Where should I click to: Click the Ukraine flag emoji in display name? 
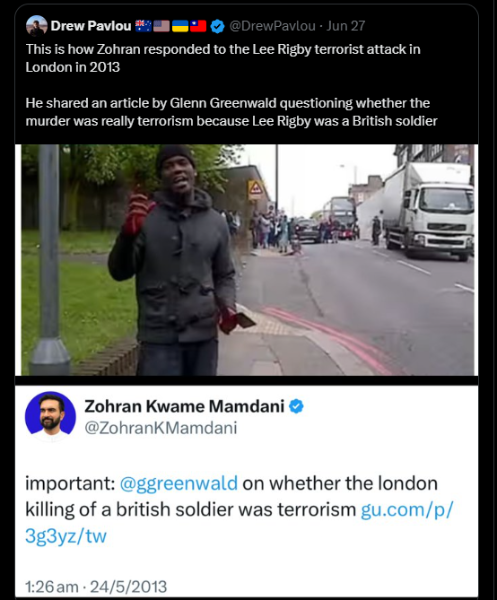(179, 26)
